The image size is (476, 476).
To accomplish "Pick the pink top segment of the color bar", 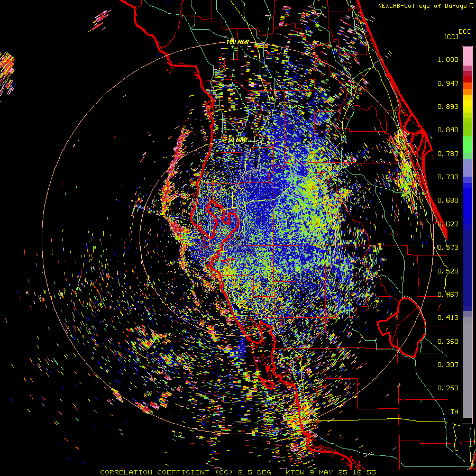I will coord(467,56).
